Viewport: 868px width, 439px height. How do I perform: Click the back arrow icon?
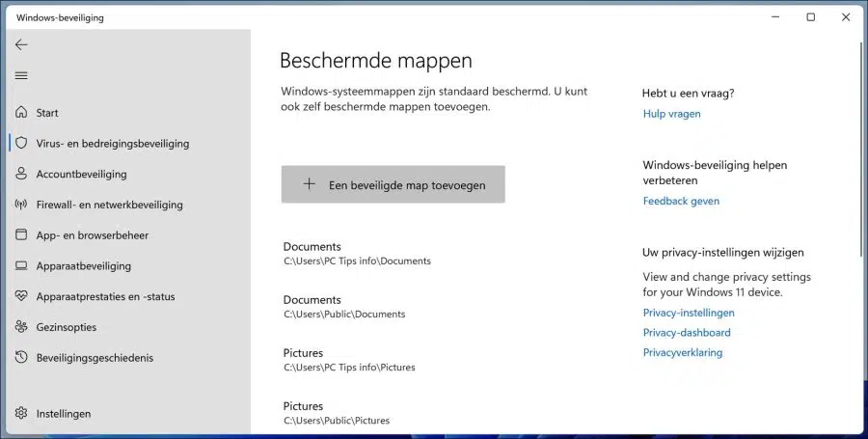point(21,44)
